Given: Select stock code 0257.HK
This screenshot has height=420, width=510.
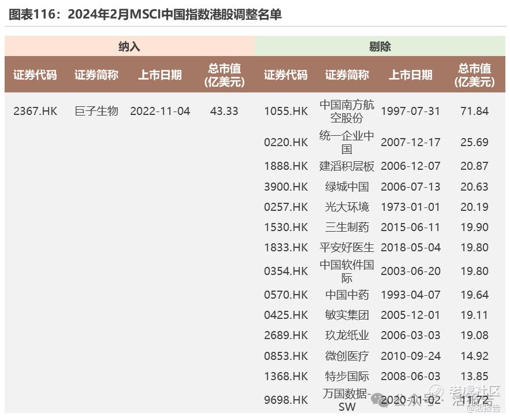Looking at the screenshot, I should 286,207.
